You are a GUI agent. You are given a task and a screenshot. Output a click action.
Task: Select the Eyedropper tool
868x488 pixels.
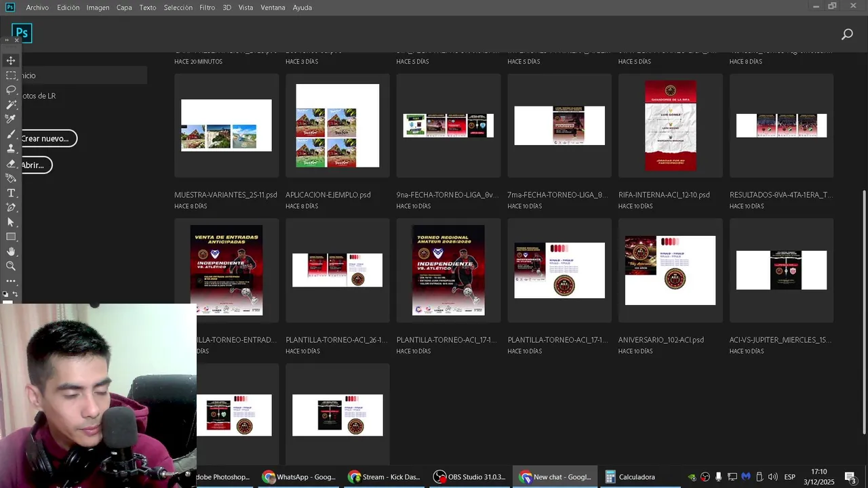11,119
